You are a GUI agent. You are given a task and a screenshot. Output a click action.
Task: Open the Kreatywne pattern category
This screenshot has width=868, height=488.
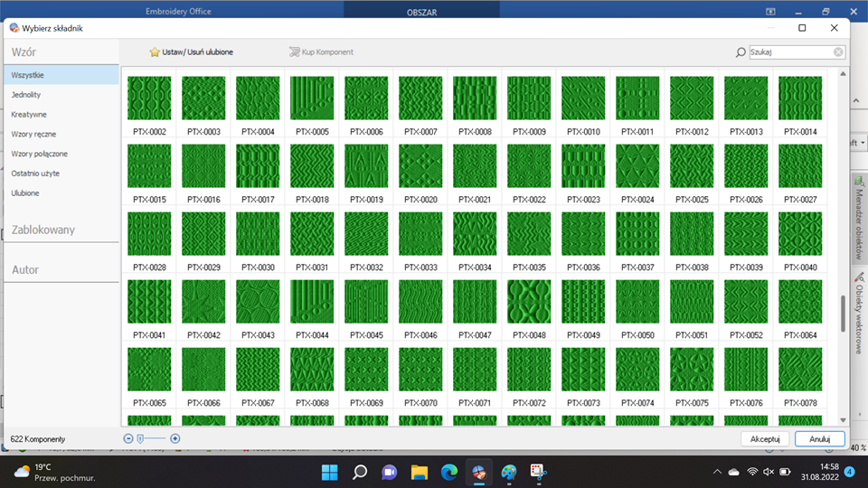click(x=29, y=115)
